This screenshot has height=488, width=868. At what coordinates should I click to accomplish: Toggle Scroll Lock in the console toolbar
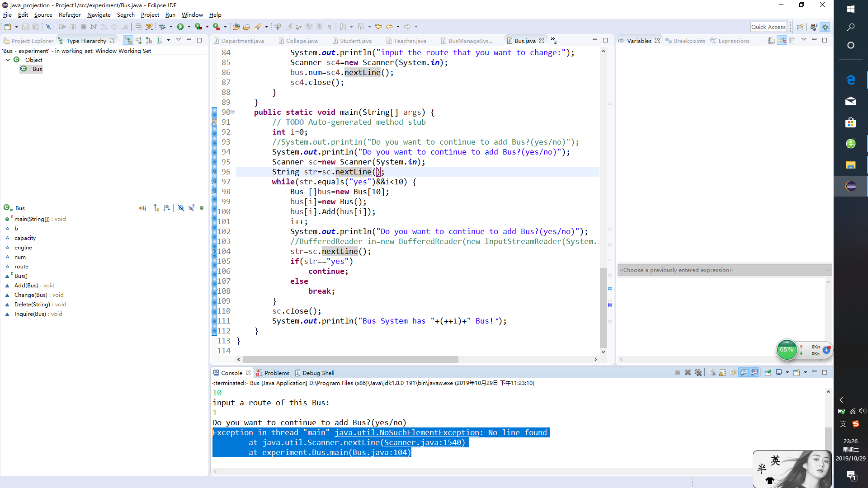coord(722,373)
